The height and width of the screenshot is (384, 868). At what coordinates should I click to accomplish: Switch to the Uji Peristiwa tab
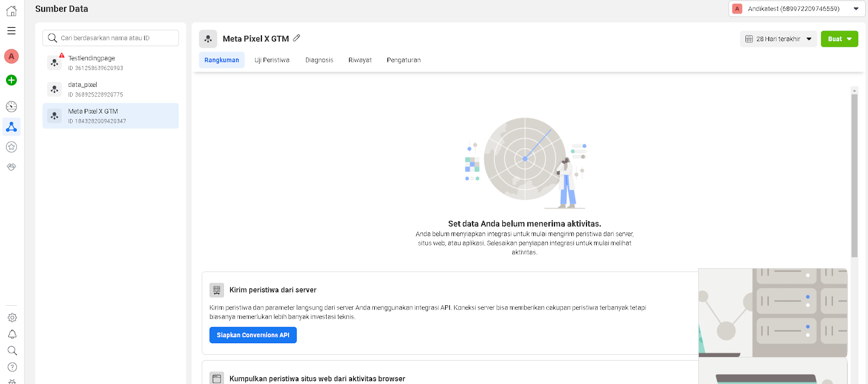[x=272, y=60]
